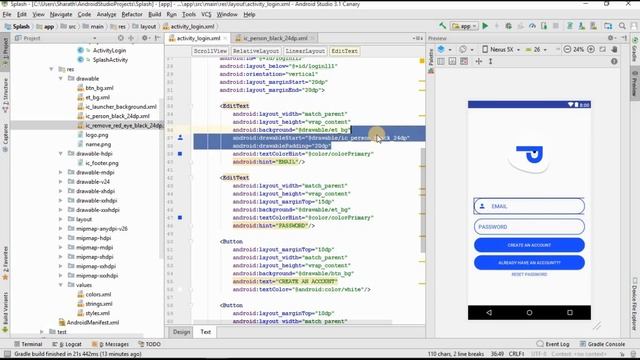Select the pan hand tool in the preview
Image resolution: width=640 pixels, height=360 pixels.
tap(615, 49)
